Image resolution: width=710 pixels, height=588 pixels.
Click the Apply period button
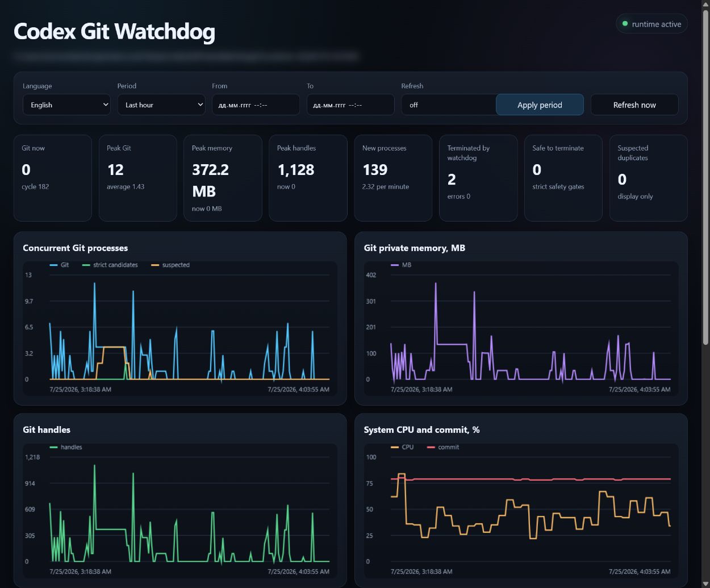click(540, 105)
